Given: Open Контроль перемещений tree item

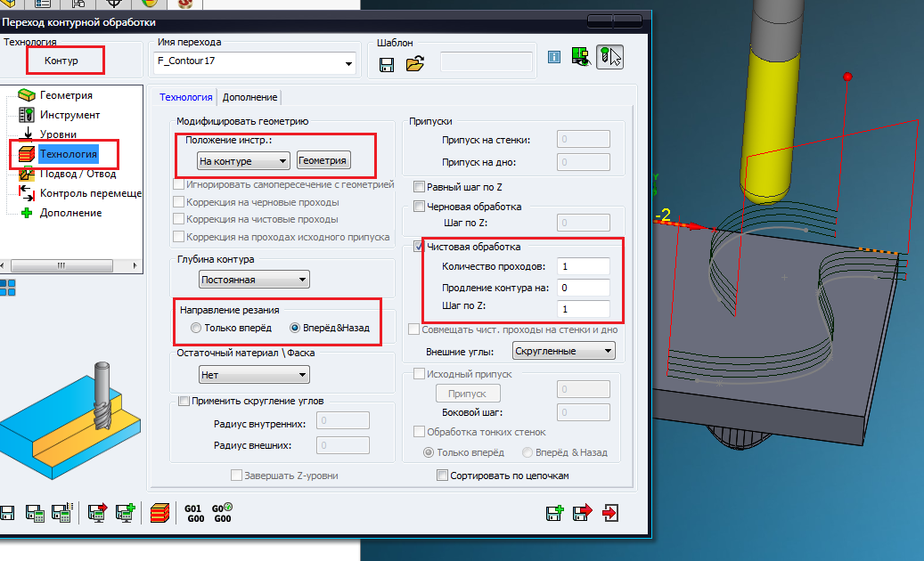Looking at the screenshot, I should [x=90, y=193].
